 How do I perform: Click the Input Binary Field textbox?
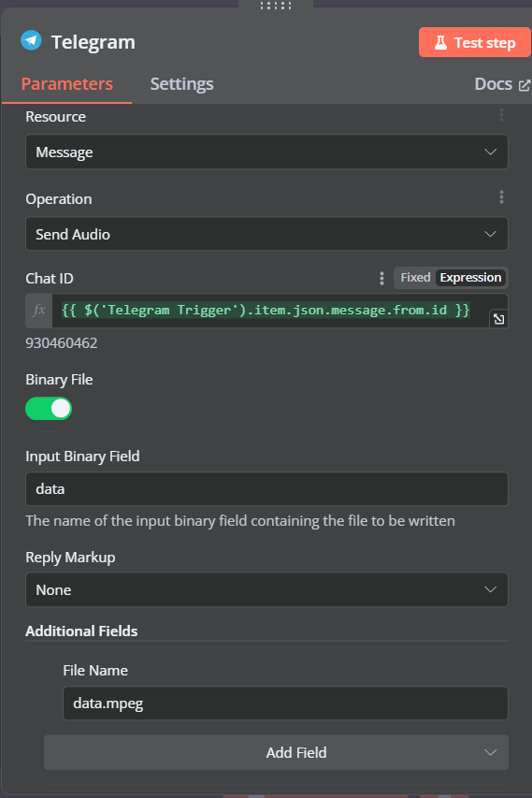(x=266, y=489)
